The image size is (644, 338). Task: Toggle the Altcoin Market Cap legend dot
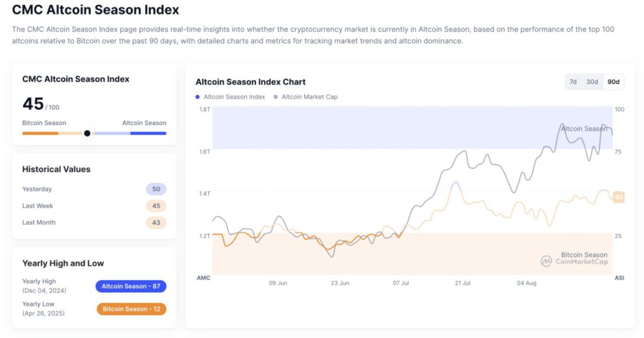275,97
